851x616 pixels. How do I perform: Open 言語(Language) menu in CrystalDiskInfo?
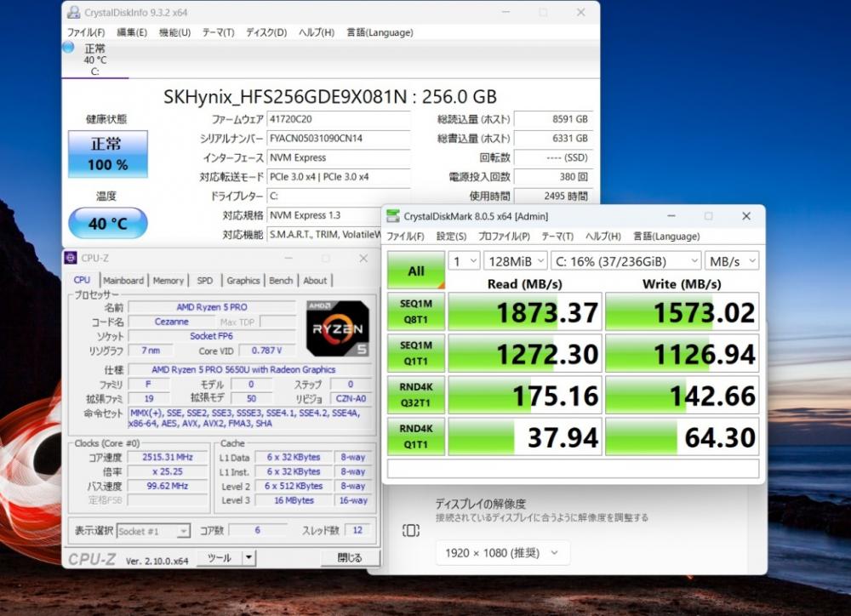(380, 32)
